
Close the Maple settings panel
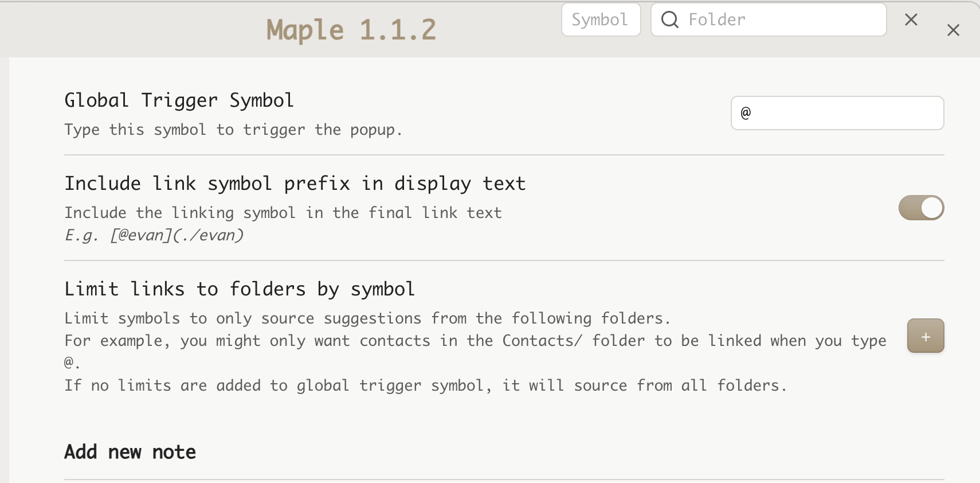coord(953,30)
